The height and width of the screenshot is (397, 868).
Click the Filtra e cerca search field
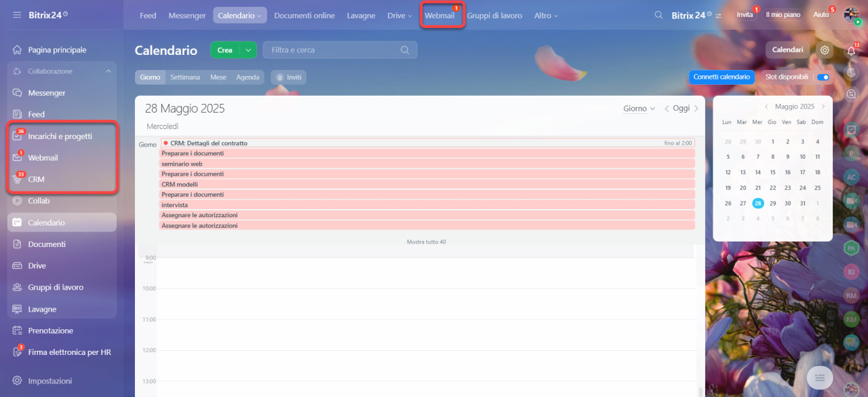[x=340, y=50]
